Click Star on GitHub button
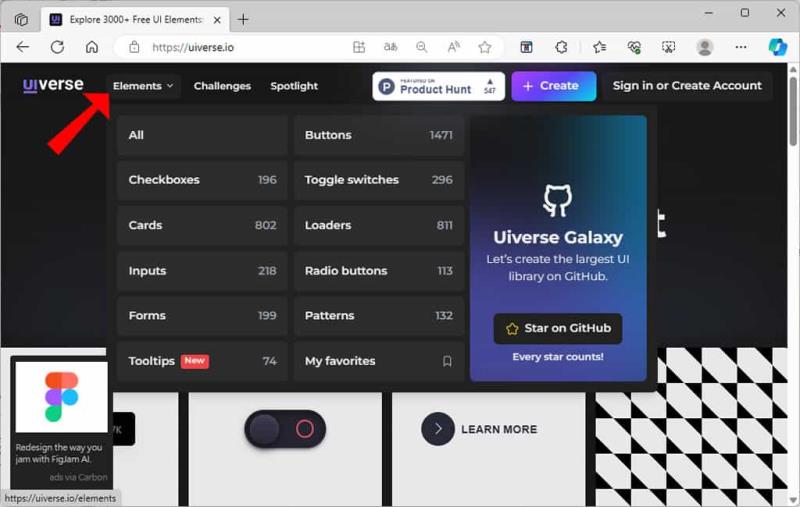The width and height of the screenshot is (800, 507). point(558,328)
